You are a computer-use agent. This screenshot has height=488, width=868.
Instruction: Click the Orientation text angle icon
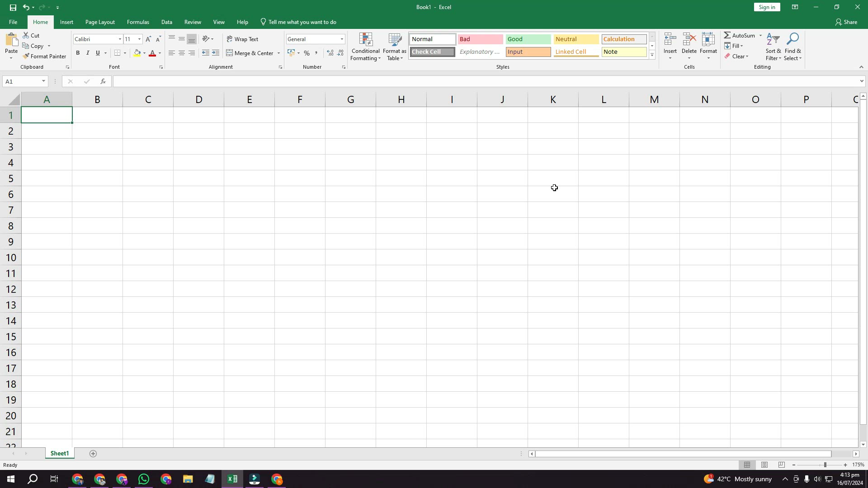click(x=206, y=39)
